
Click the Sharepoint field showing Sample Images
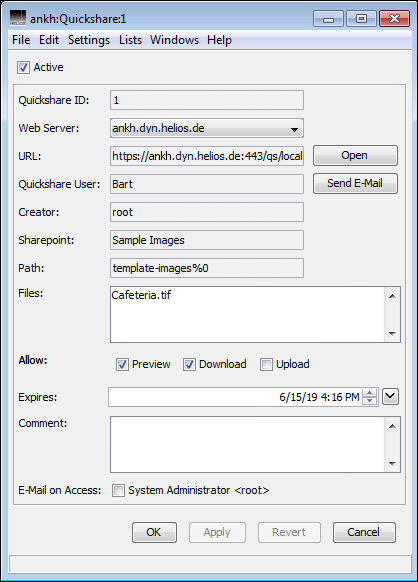click(x=207, y=240)
